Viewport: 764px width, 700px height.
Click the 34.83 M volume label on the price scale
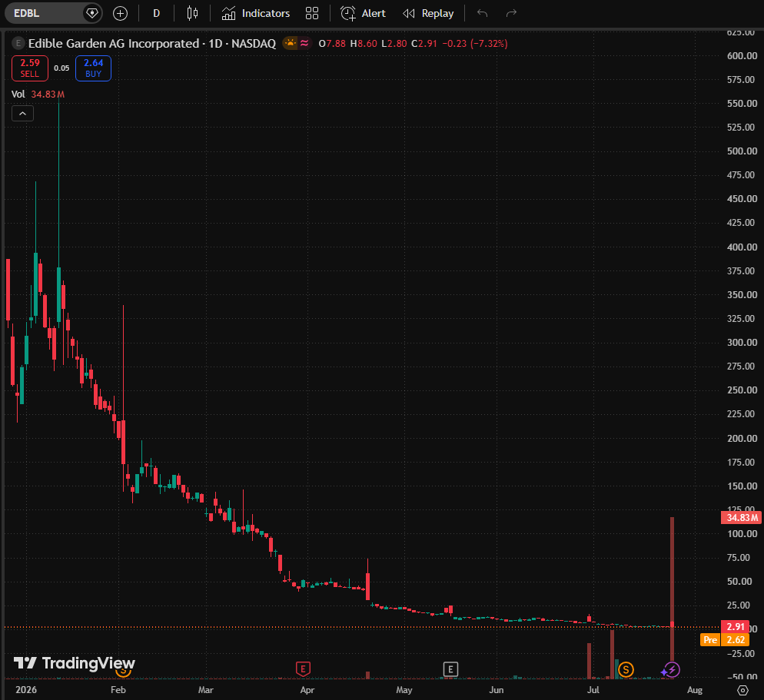coord(742,517)
